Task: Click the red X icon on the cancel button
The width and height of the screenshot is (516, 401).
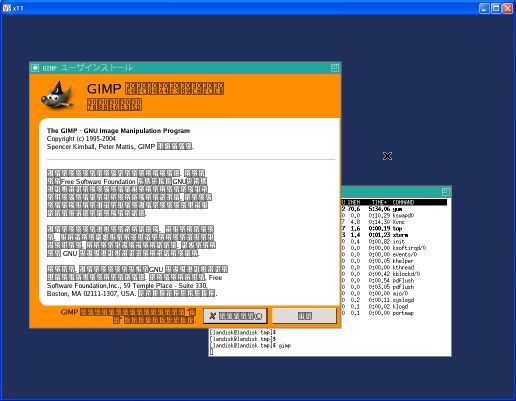Action: tap(212, 316)
